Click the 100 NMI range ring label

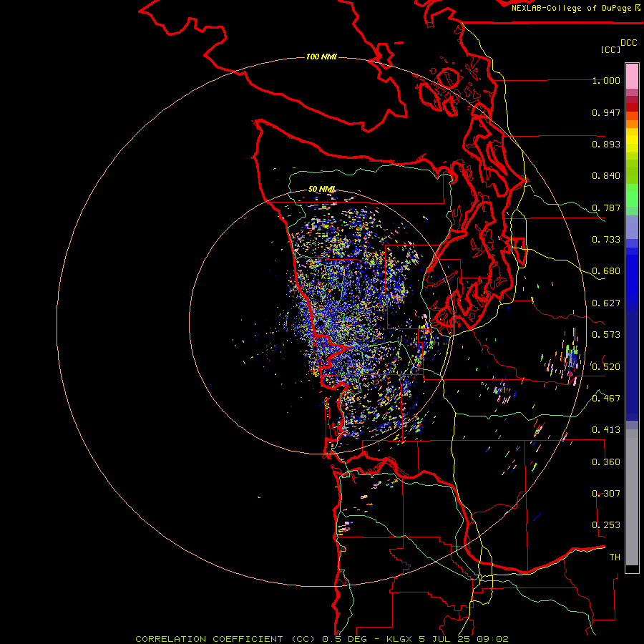point(321,57)
